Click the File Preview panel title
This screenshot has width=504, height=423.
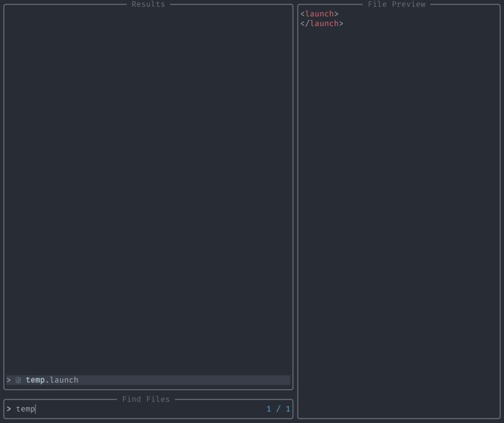[x=396, y=4]
